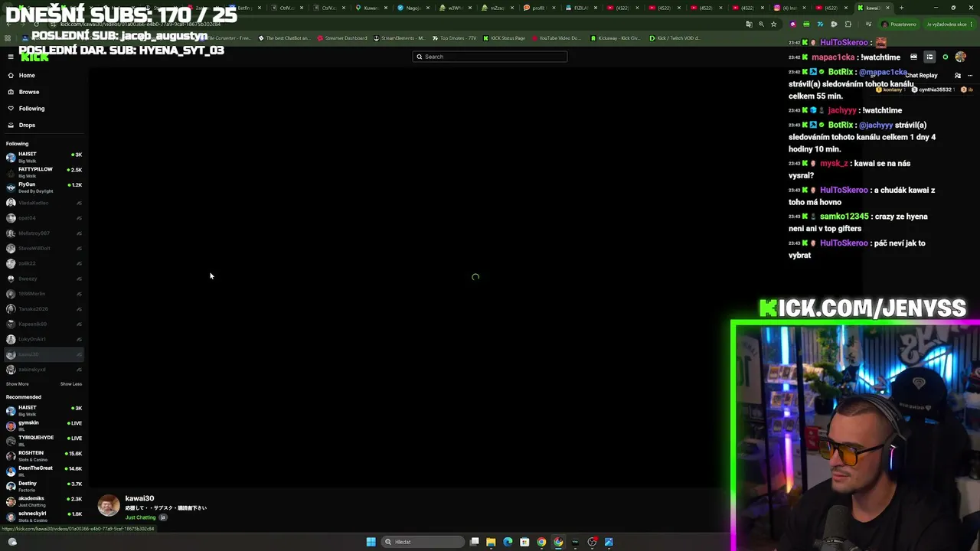Open FlyGun channel in Following list
This screenshot has width=980, height=551.
coord(44,187)
